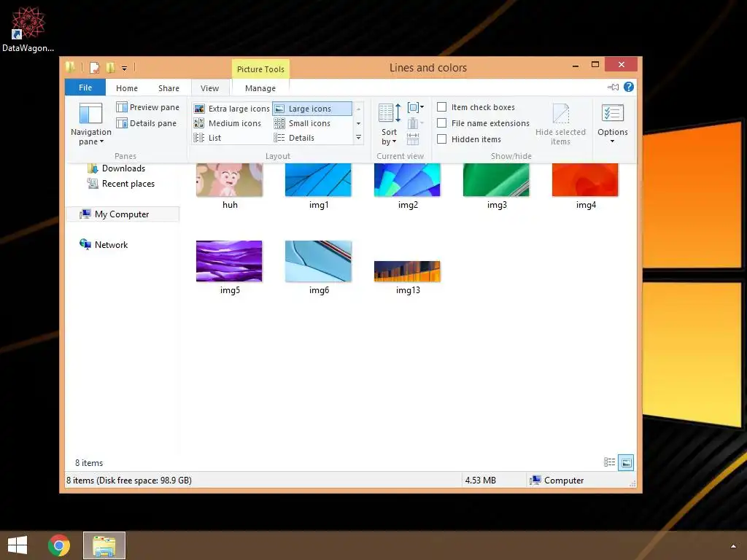Expand the Options dropdown arrow
747x560 pixels.
(x=613, y=141)
